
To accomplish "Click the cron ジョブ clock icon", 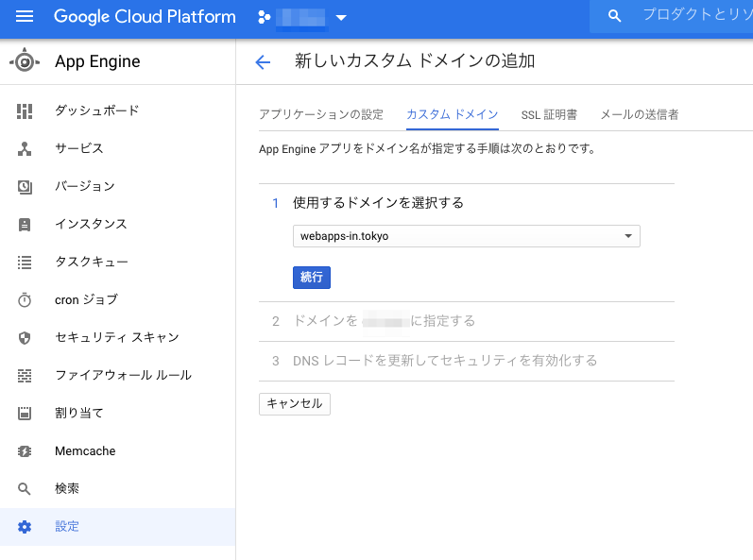I will point(25,300).
